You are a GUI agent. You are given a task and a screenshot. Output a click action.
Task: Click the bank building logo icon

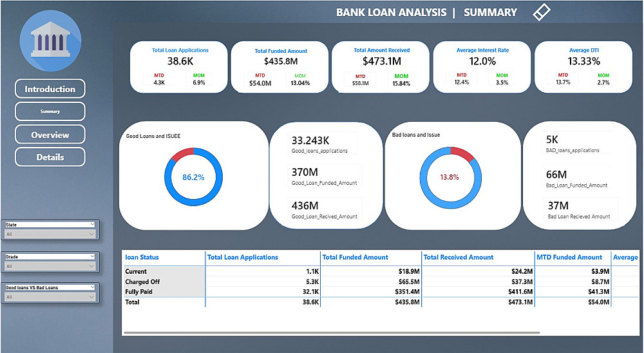pos(50,41)
